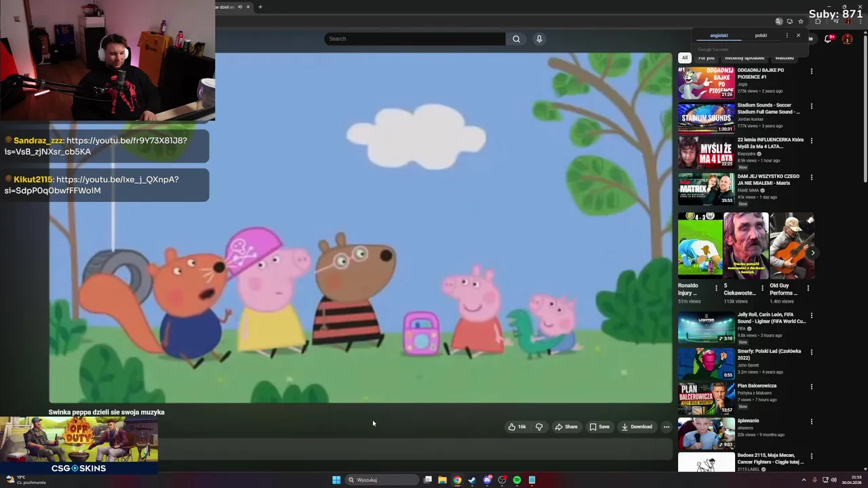Screen dimensions: 868x488
Task: Open Discord from the taskbar
Action: (487, 480)
